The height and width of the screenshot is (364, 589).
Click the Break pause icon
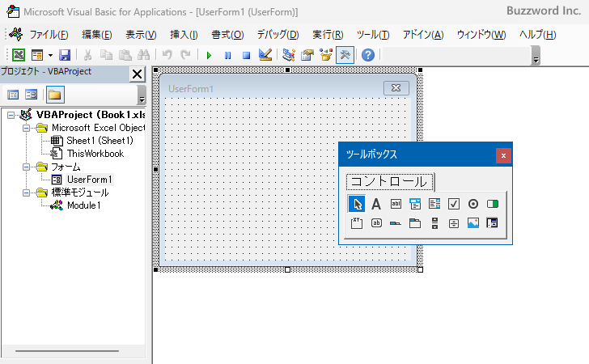click(227, 56)
